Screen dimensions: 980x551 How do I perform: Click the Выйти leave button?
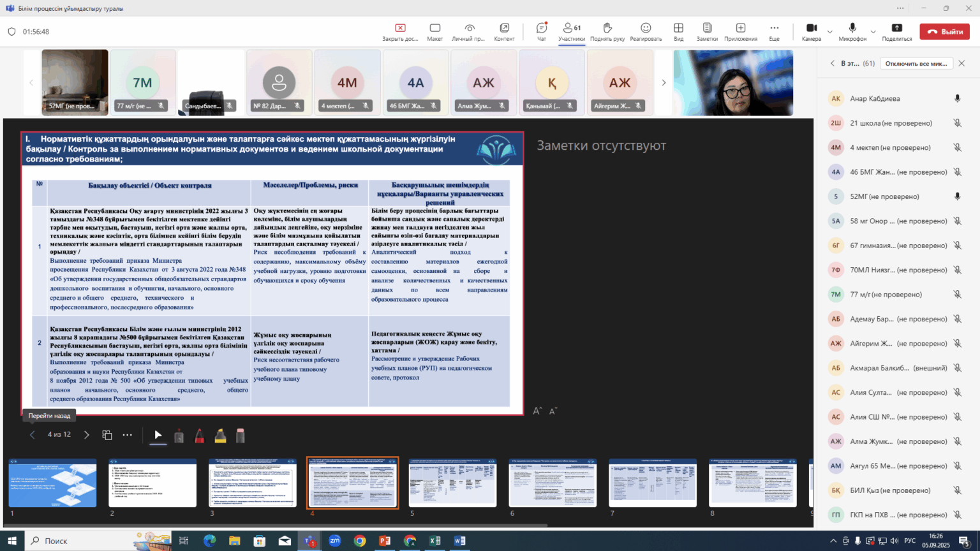tap(944, 31)
